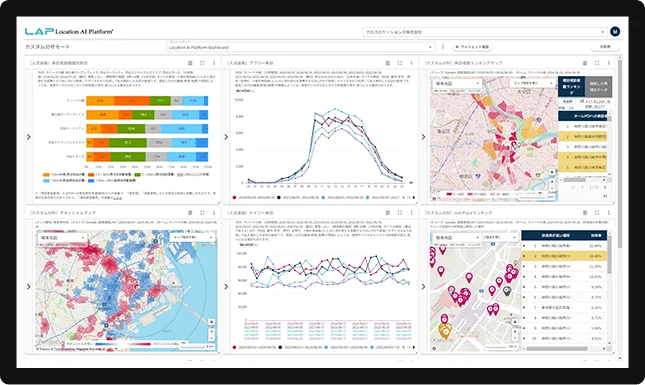645x385 pixels.
Task: Click the dashboard vertical scrollbar
Action: coord(619,154)
